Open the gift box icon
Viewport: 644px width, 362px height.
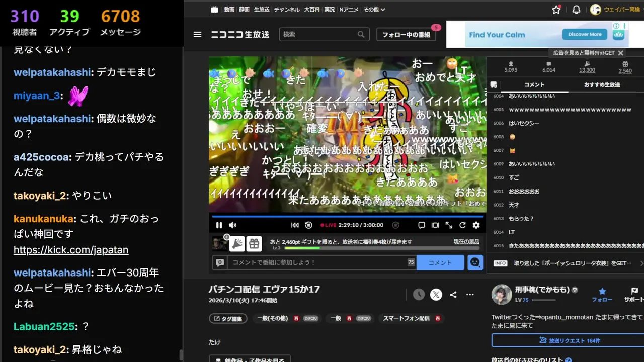pyautogui.click(x=254, y=244)
